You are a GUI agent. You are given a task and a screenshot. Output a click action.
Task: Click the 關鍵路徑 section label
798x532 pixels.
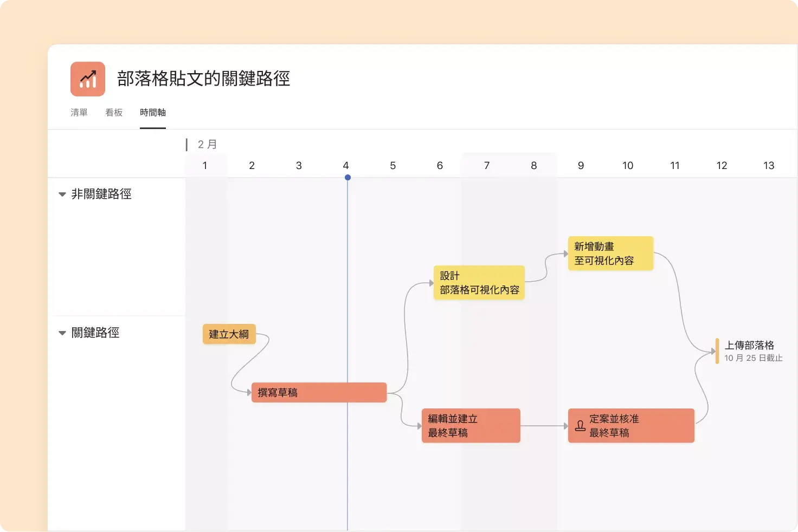click(95, 333)
